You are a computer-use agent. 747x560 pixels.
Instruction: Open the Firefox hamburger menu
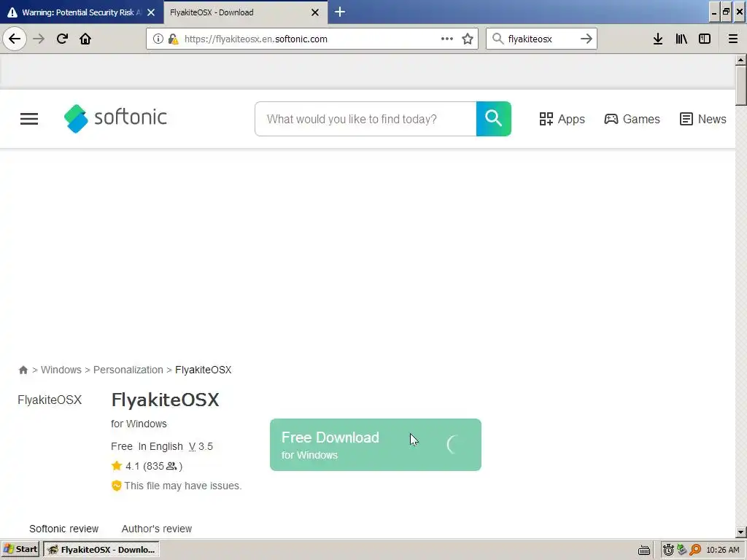click(x=732, y=39)
